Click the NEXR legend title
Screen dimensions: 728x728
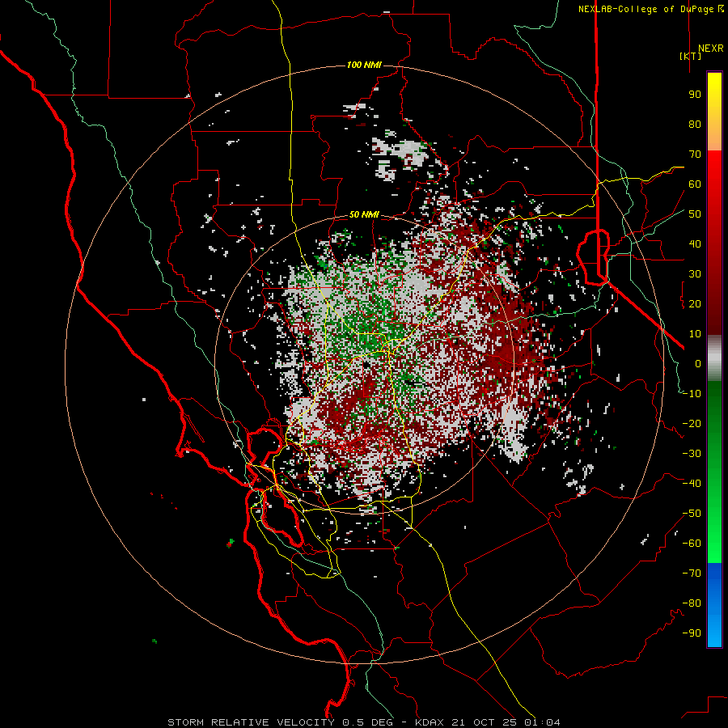(711, 49)
